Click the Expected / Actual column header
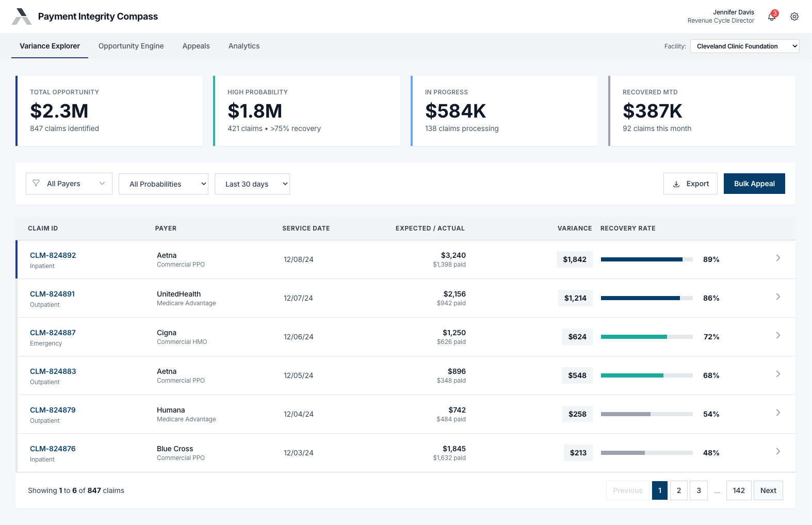This screenshot has width=812, height=525. pos(430,228)
